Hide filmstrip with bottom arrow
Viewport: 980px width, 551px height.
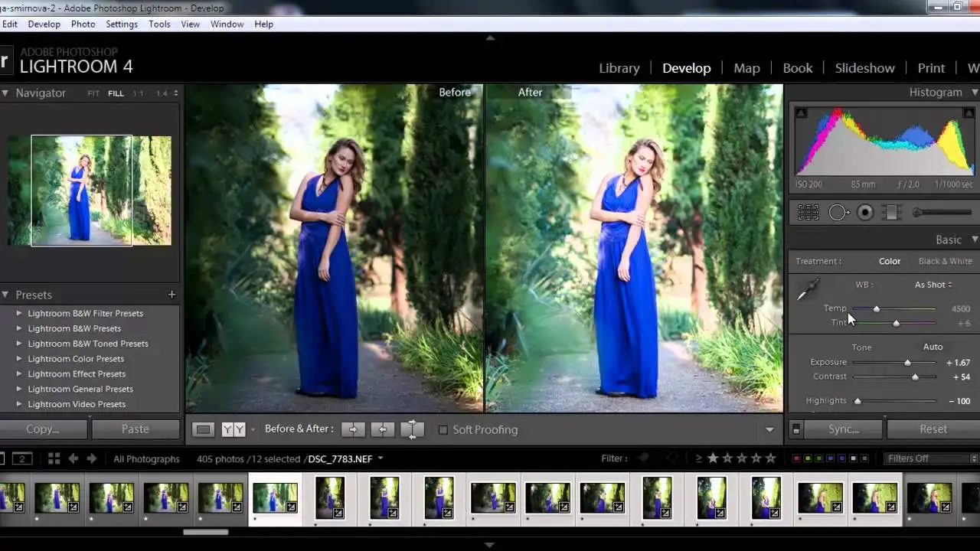[490, 545]
